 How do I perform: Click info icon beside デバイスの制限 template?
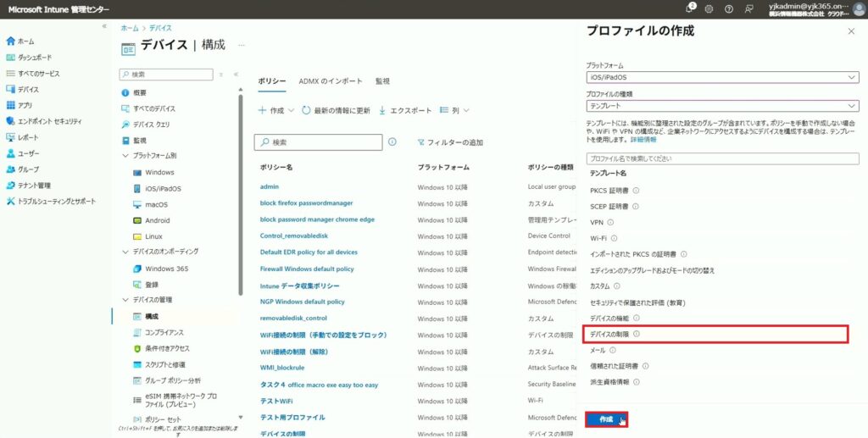(636, 334)
